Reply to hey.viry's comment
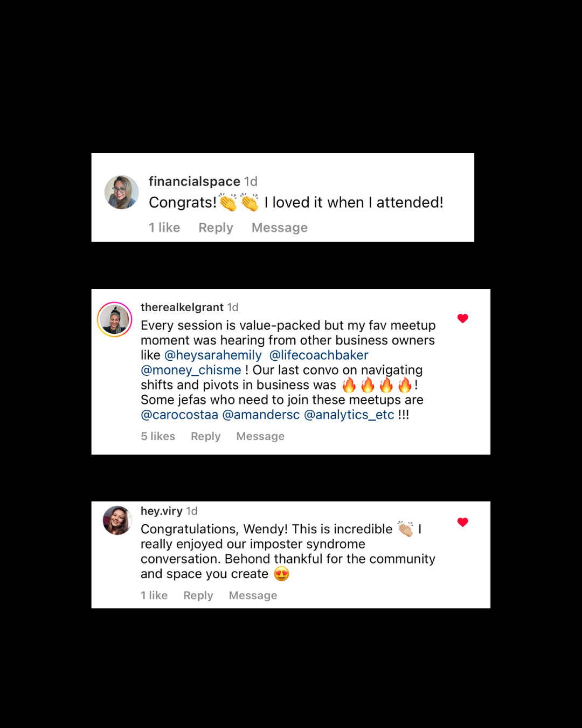The height and width of the screenshot is (728, 582). click(198, 595)
